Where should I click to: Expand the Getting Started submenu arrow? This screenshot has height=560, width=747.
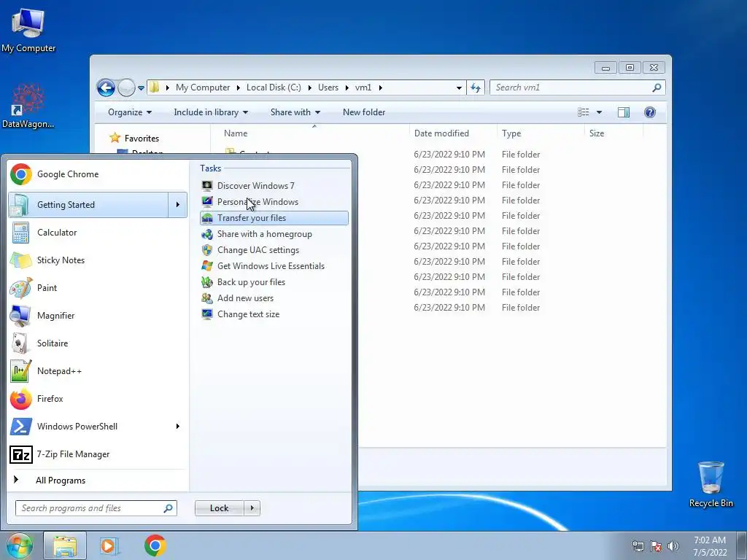(178, 205)
